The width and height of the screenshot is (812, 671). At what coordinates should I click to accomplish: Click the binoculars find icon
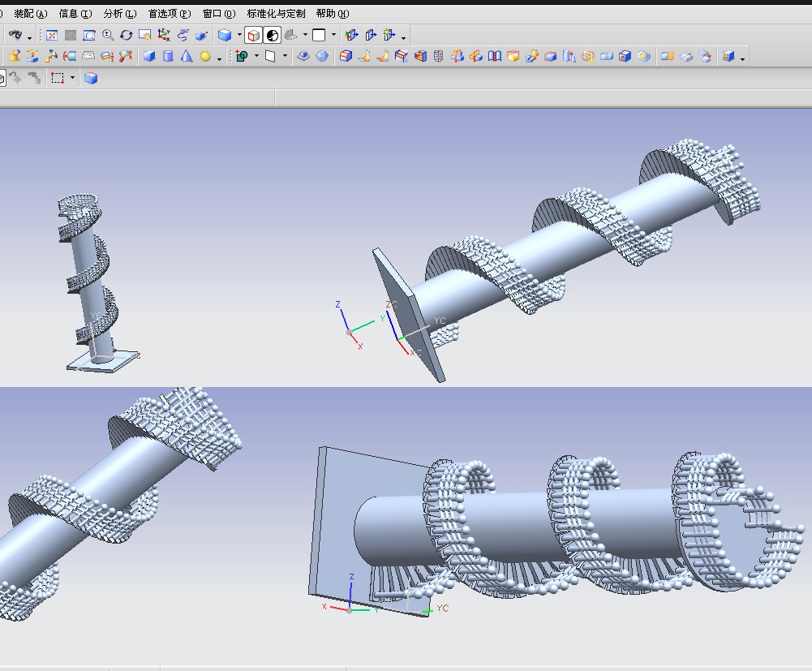pyautogui.click(x=15, y=35)
